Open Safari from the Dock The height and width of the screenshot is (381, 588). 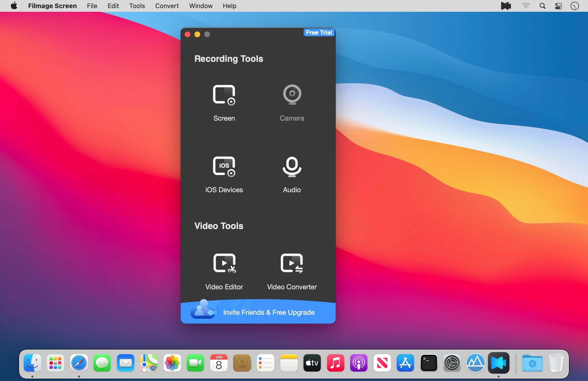[79, 363]
